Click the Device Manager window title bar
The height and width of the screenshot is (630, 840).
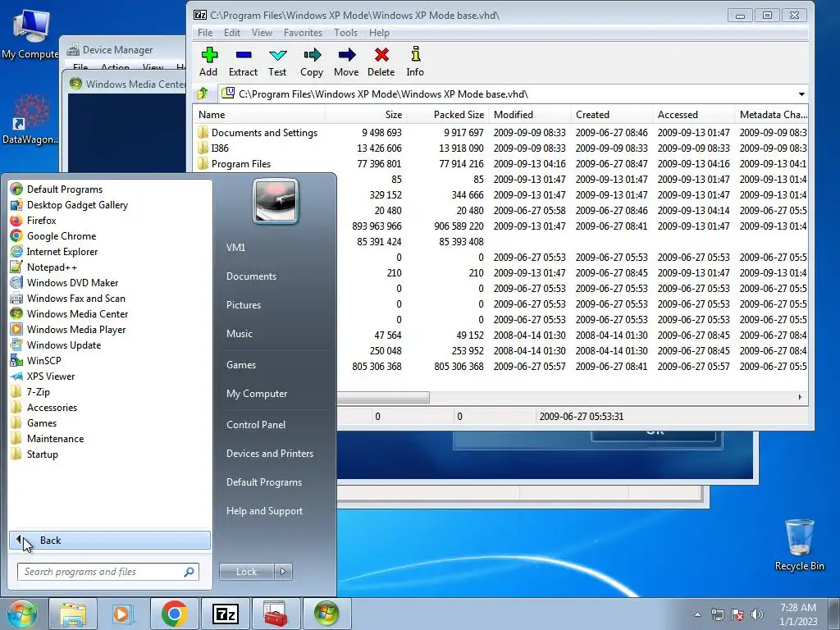point(125,50)
